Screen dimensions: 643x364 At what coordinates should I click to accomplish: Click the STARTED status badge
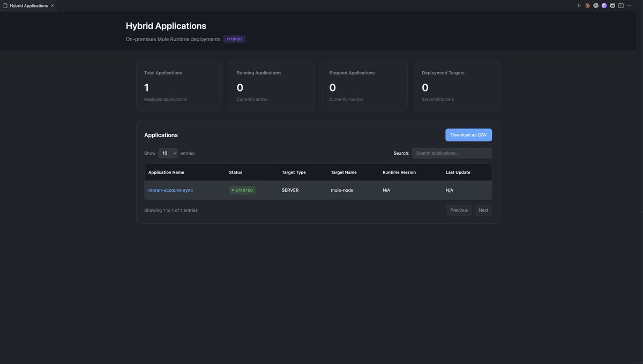[242, 190]
